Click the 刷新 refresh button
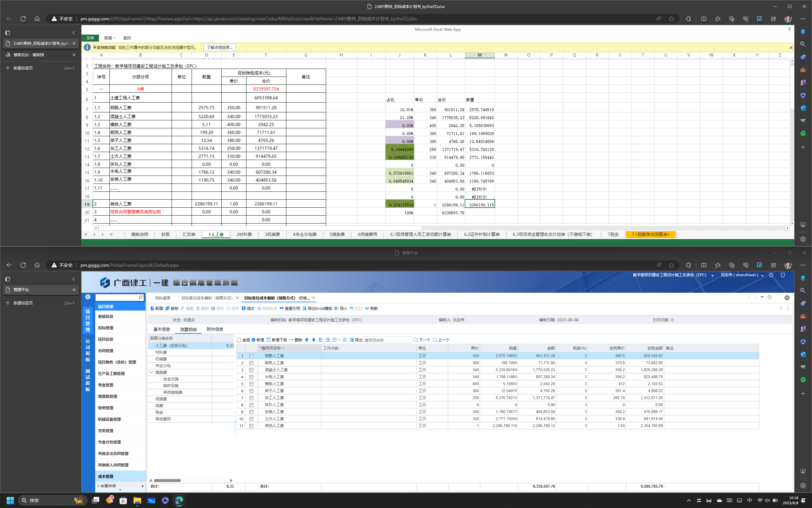 [x=371, y=308]
